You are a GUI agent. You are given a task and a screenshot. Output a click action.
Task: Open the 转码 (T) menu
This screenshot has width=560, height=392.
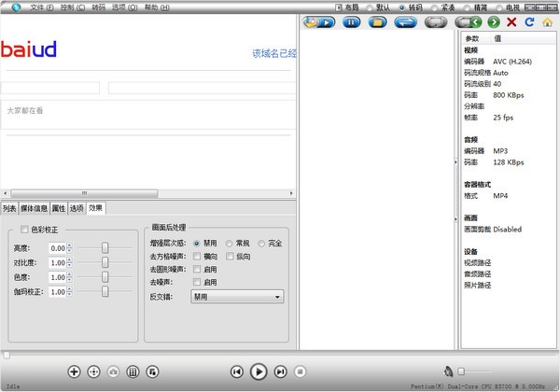(99, 7)
